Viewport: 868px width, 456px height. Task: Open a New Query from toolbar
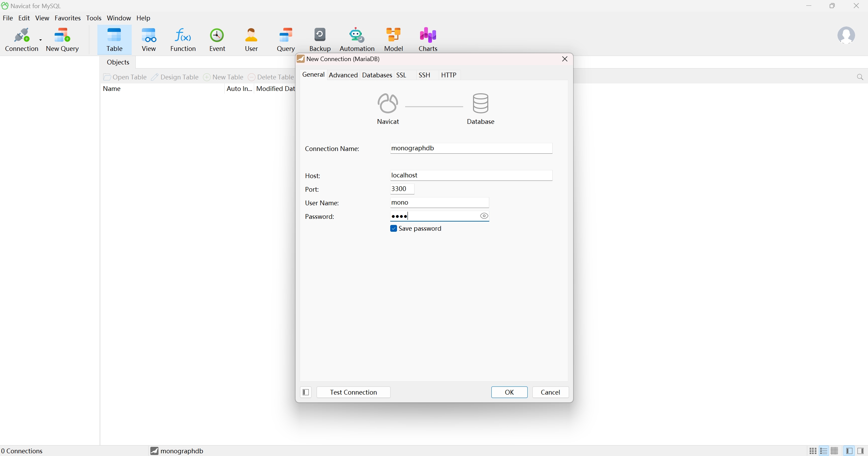tap(62, 40)
